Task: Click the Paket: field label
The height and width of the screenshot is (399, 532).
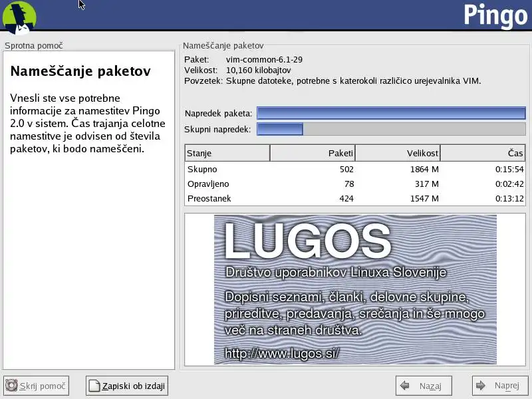Action: tap(197, 60)
